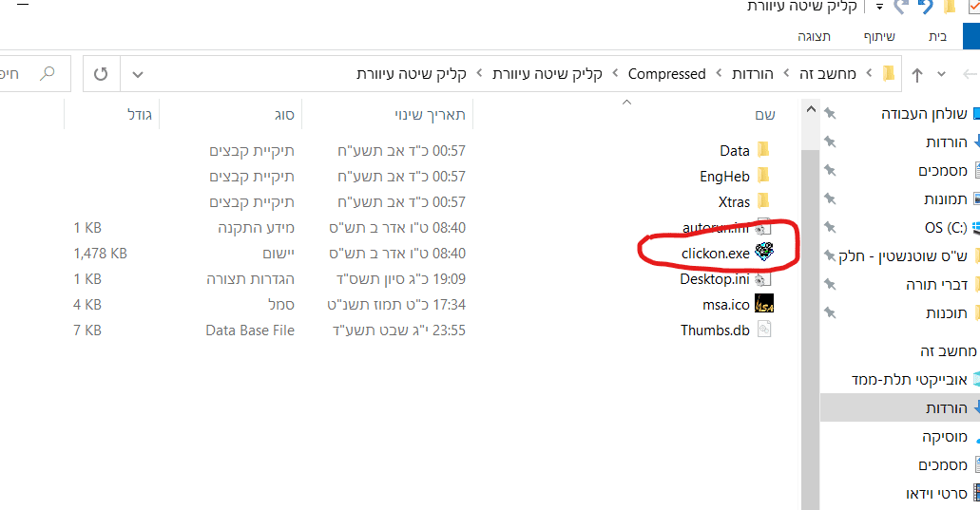This screenshot has height=510, width=980.
Task: Click the msa.ico file name
Action: [726, 305]
